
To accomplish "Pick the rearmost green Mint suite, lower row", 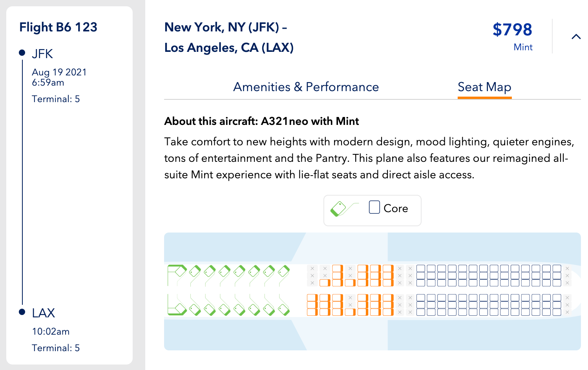I will click(x=283, y=310).
